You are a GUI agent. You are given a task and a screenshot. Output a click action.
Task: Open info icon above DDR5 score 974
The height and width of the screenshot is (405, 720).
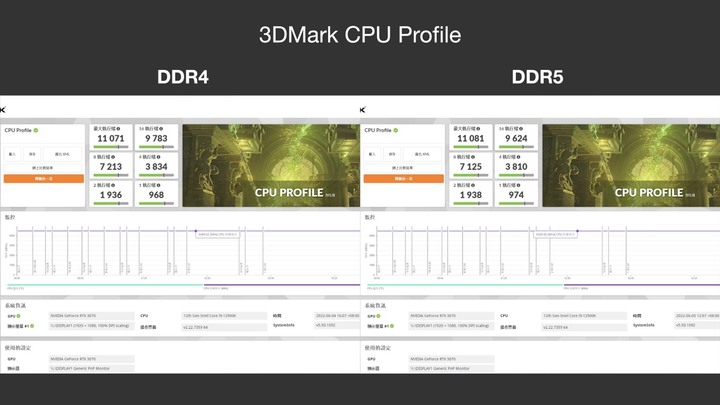pos(519,185)
